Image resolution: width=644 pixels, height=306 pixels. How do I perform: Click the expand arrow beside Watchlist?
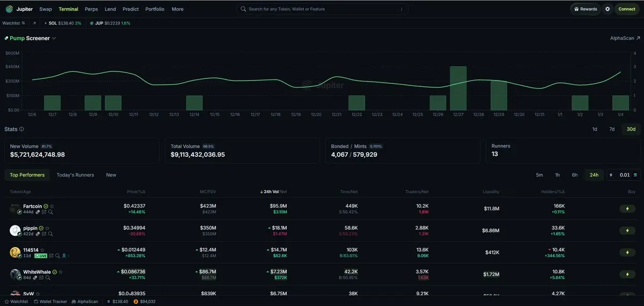(x=34, y=23)
